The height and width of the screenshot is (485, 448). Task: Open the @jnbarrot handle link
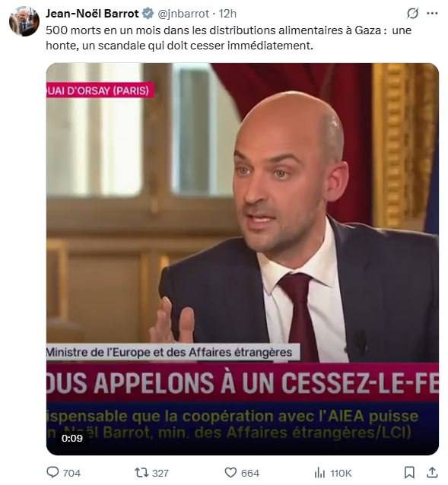click(x=183, y=14)
